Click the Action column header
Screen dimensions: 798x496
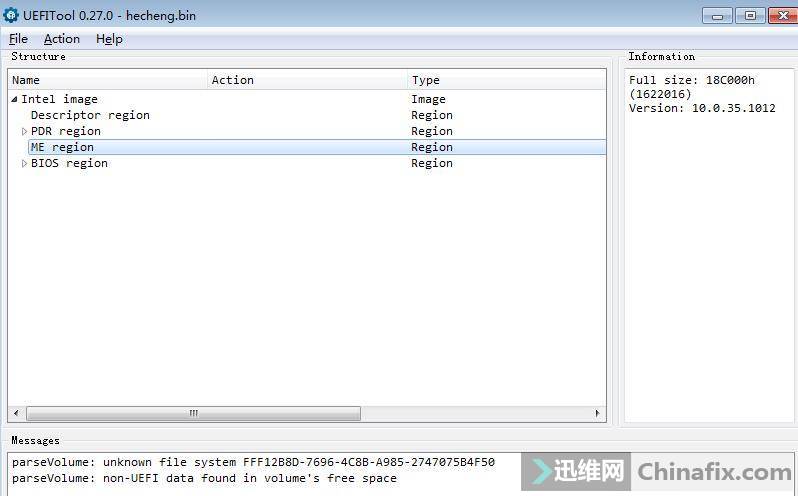pyautogui.click(x=307, y=80)
